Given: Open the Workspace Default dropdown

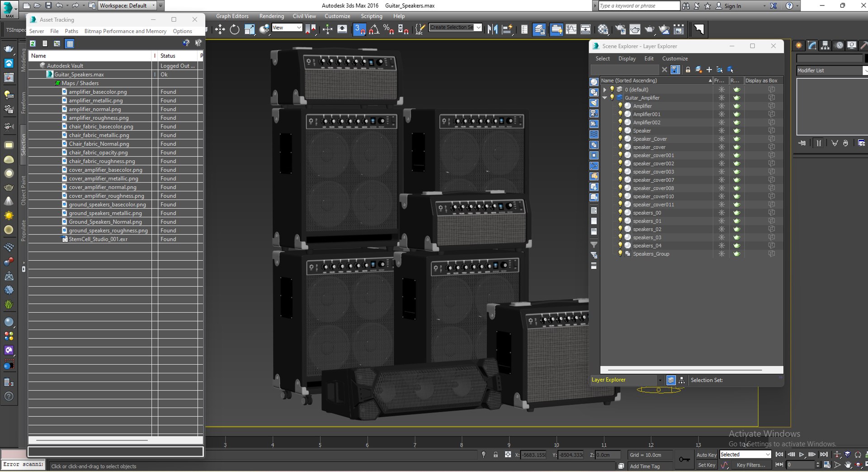Looking at the screenshot, I should click(127, 5).
